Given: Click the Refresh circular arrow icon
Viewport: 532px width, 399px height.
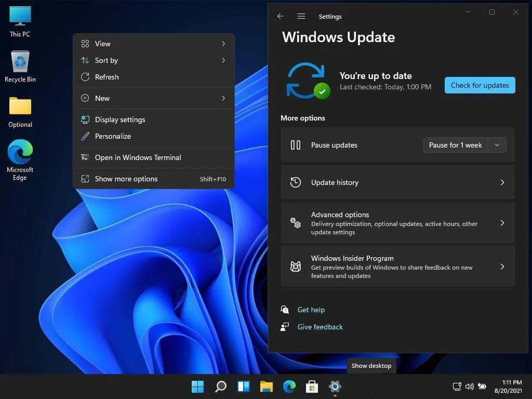Looking at the screenshot, I should click(x=85, y=77).
